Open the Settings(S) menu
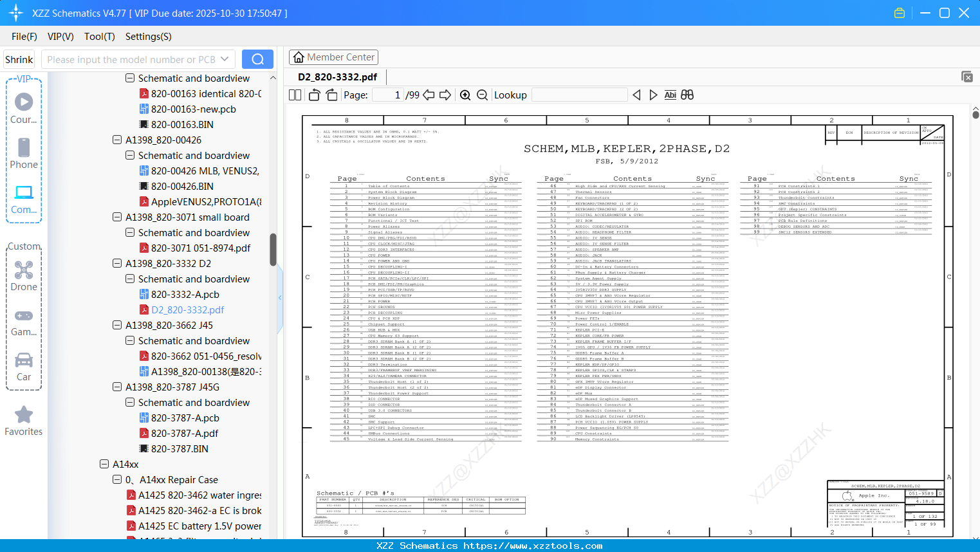Viewport: 980px width, 552px height. click(x=149, y=37)
